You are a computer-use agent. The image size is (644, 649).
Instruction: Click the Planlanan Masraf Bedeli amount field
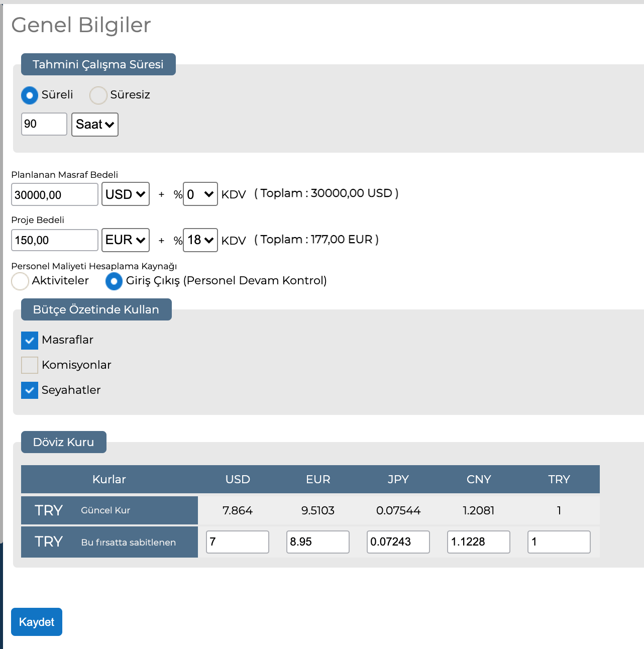tap(55, 194)
